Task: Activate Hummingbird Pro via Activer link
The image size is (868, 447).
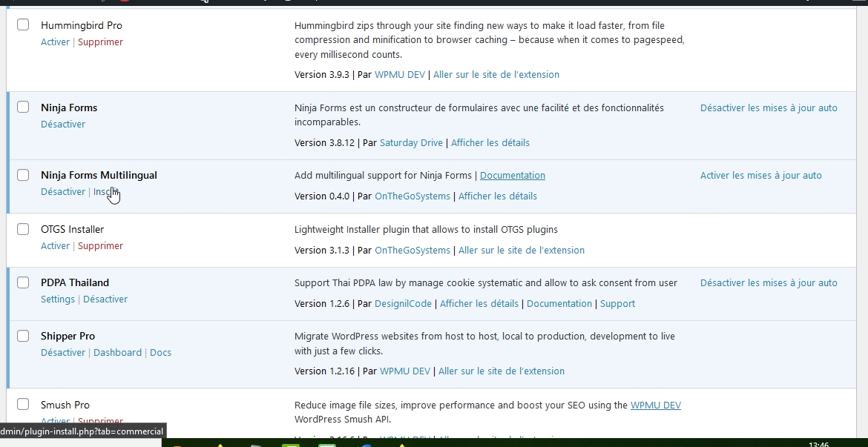Action: click(x=56, y=42)
